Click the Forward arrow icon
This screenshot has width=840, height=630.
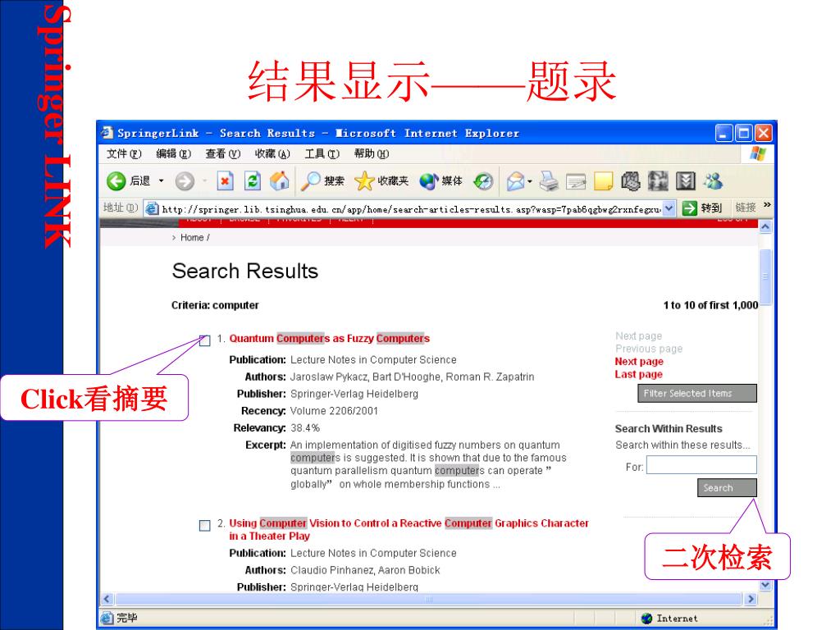click(x=185, y=181)
